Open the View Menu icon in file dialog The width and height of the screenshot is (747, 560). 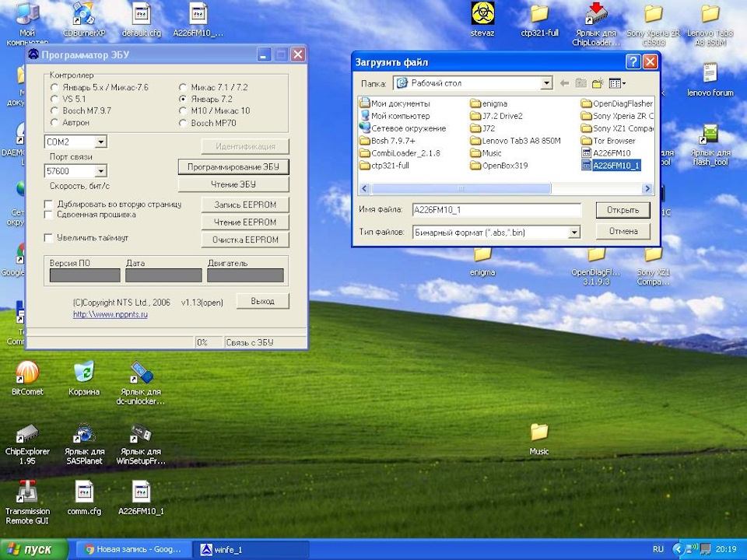[x=616, y=83]
